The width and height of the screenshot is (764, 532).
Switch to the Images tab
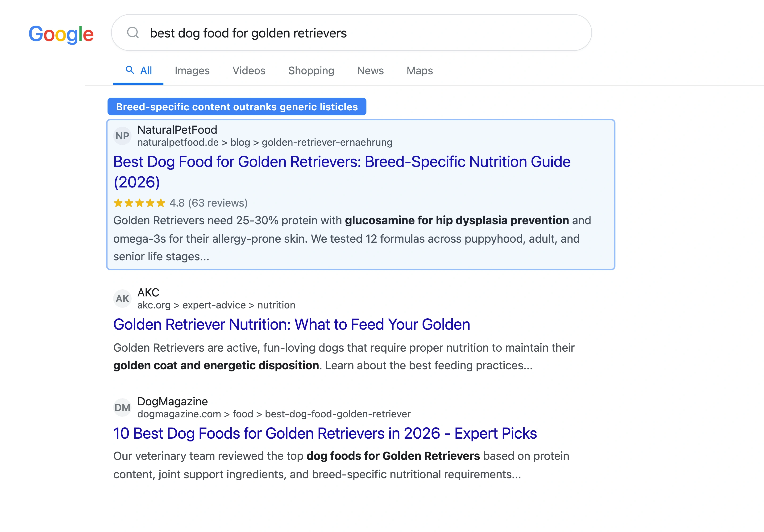tap(192, 71)
